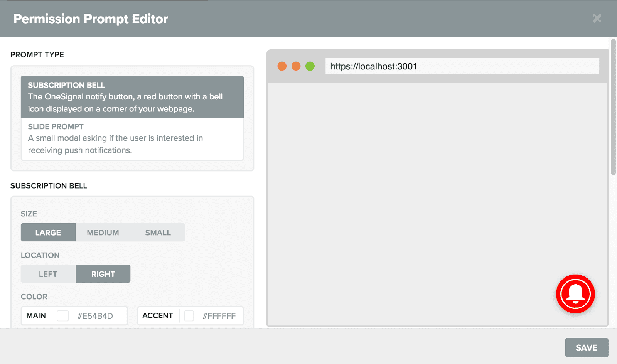This screenshot has width=617, height=364.
Task: Set bell location to Right
Action: click(103, 274)
